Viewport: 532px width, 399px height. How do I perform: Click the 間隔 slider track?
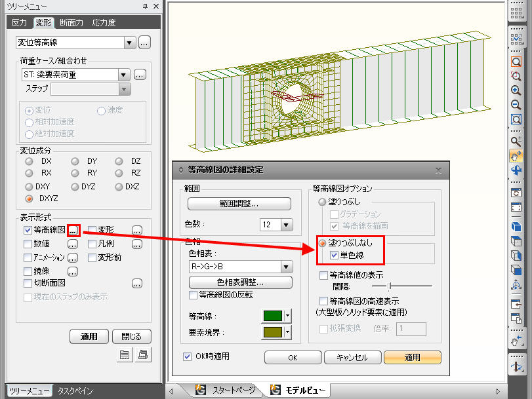pyautogui.click(x=401, y=286)
